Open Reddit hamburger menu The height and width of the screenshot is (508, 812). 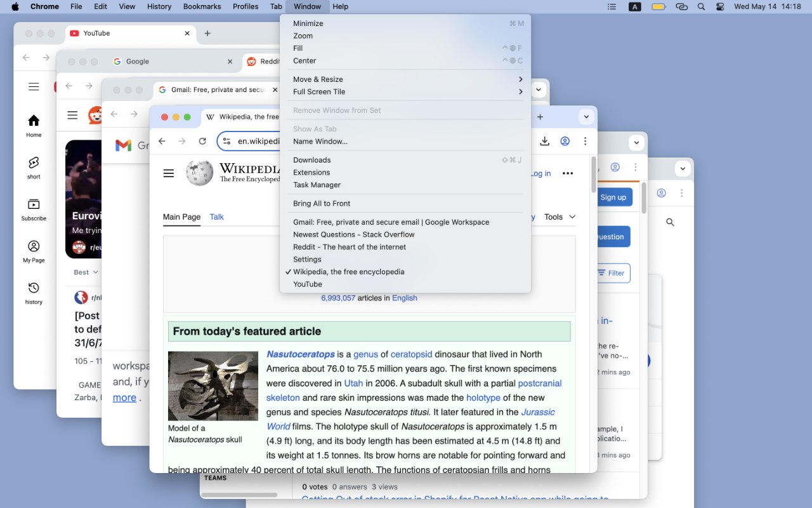[72, 115]
